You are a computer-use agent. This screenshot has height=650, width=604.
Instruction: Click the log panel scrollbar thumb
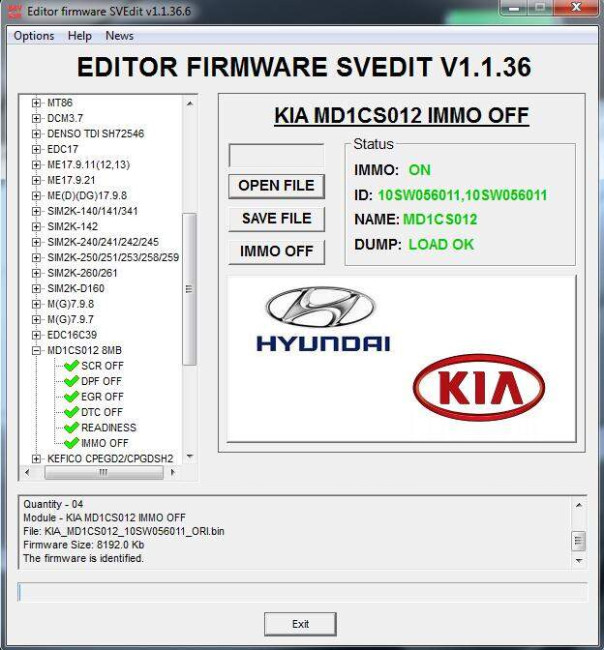(579, 541)
